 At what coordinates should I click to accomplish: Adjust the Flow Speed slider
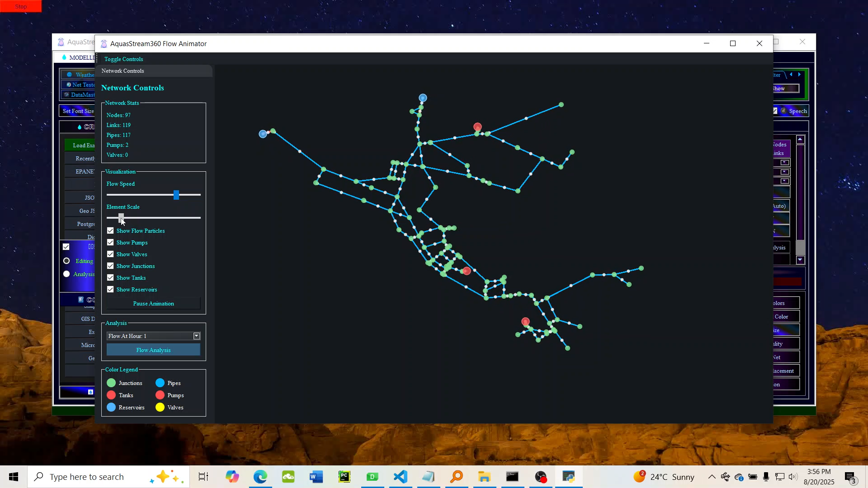(x=176, y=195)
